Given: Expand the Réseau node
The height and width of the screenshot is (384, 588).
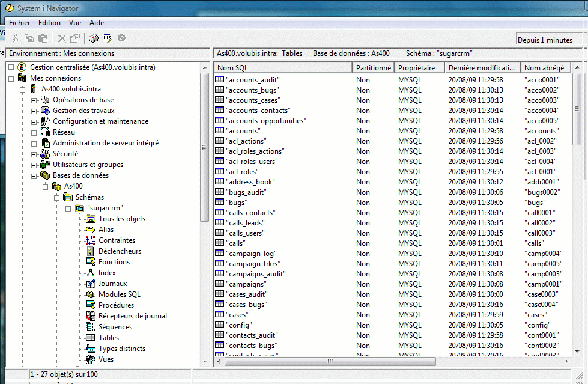Looking at the screenshot, I should 34,133.
